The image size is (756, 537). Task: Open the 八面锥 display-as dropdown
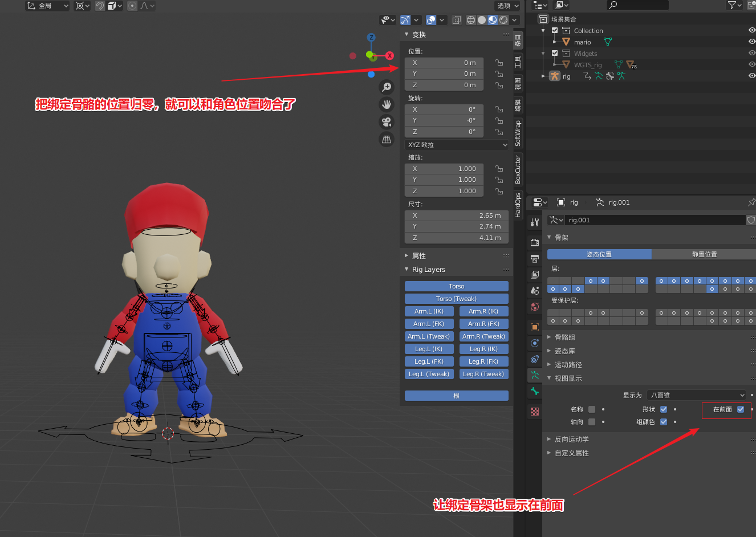pos(697,395)
